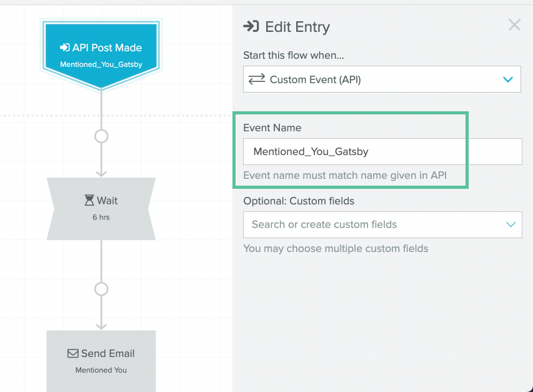Click the Event Name input field

382,152
